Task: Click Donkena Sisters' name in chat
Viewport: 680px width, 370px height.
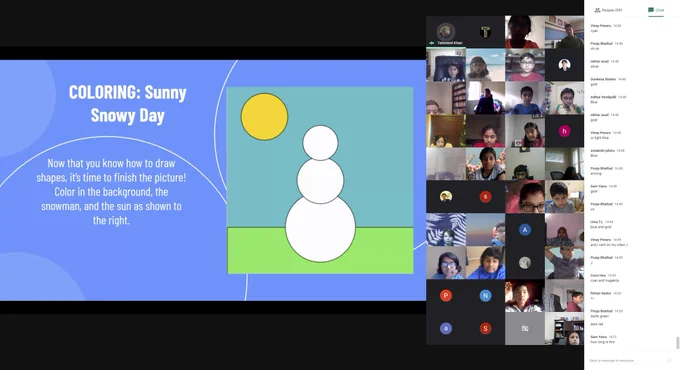Action: [603, 79]
